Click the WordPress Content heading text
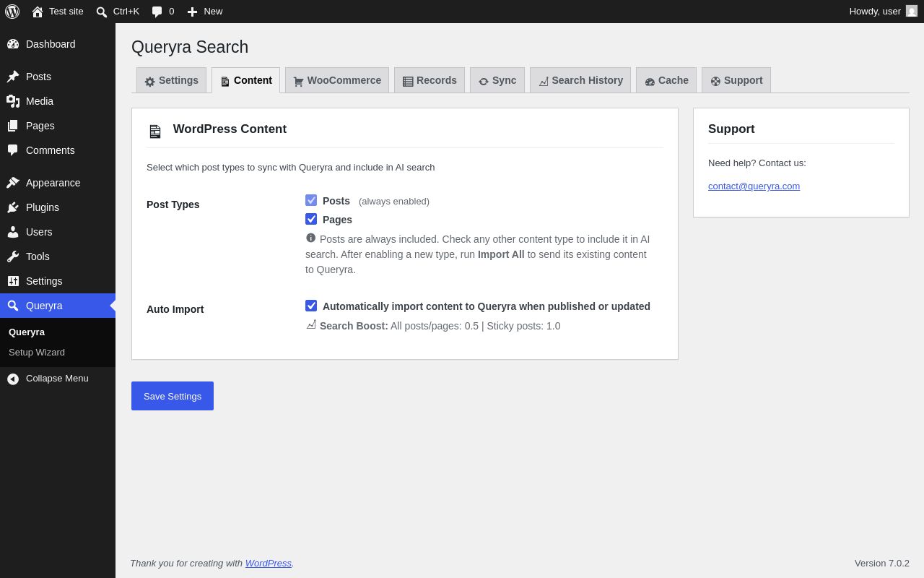The height and width of the screenshot is (578, 924). pyautogui.click(x=230, y=129)
